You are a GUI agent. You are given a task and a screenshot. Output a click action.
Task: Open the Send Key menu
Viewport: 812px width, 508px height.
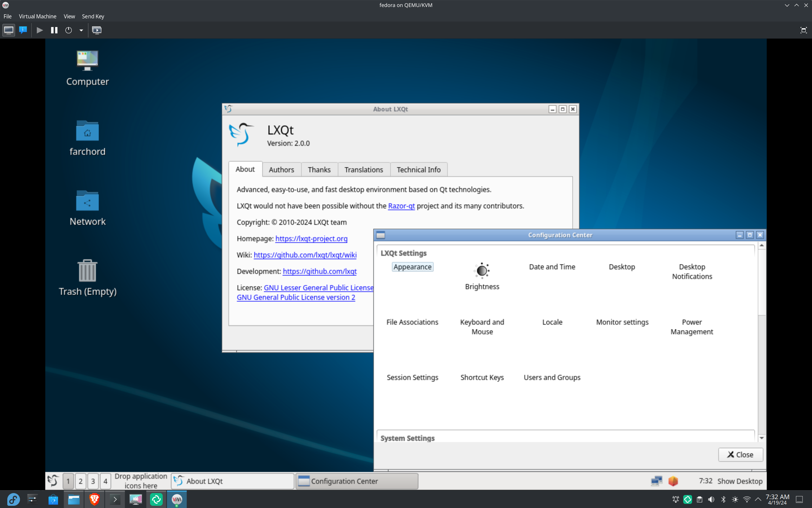(93, 16)
